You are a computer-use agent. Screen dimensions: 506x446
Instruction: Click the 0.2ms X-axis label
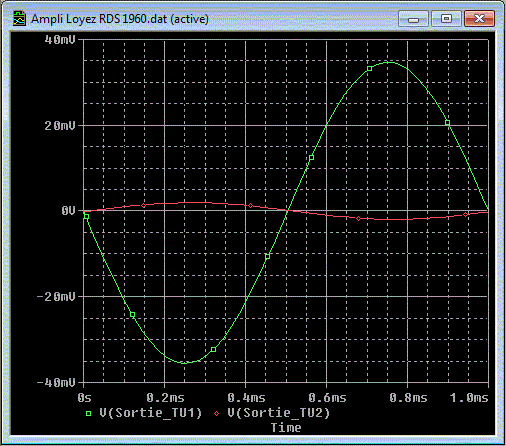coord(165,398)
